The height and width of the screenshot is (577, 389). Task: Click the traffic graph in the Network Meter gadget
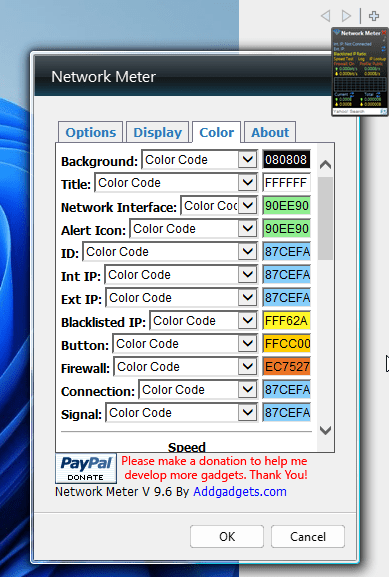click(x=359, y=85)
